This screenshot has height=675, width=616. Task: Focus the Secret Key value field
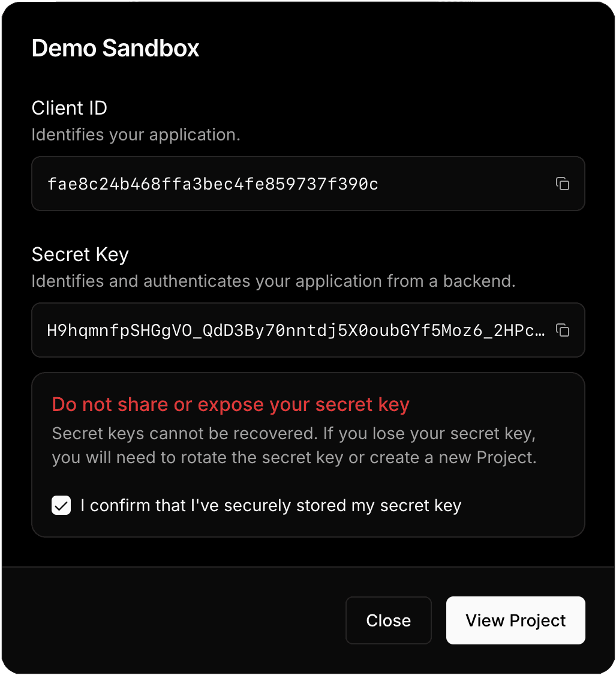297,331
